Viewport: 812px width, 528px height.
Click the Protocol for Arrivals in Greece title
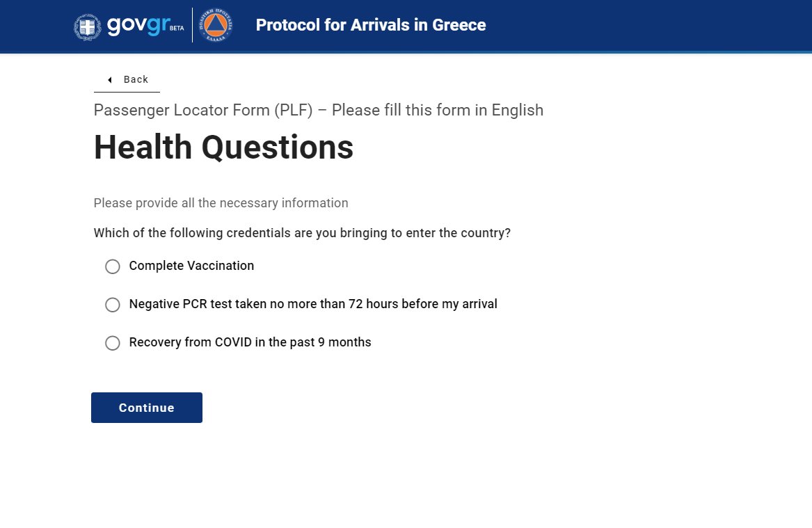[x=371, y=25]
